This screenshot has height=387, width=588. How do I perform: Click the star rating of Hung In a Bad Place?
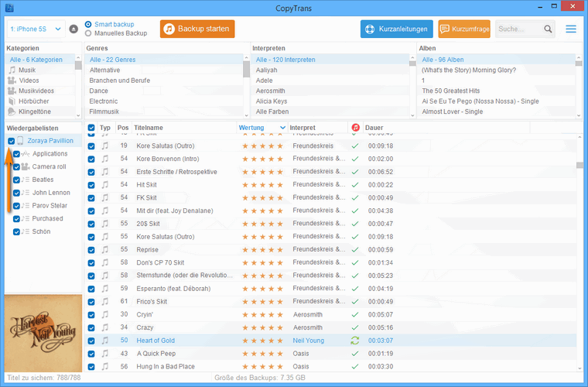262,367
